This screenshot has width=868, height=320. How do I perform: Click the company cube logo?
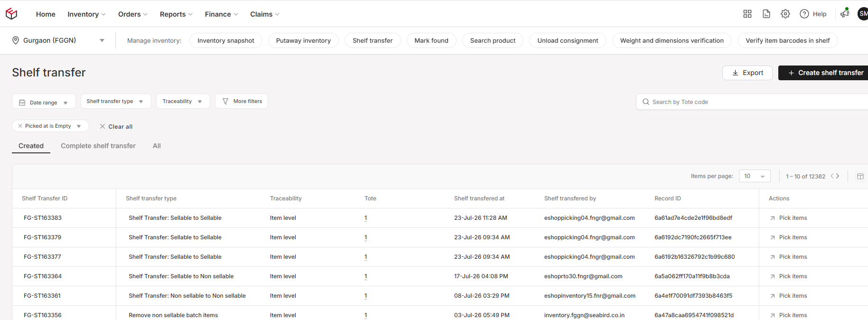pyautogui.click(x=11, y=14)
